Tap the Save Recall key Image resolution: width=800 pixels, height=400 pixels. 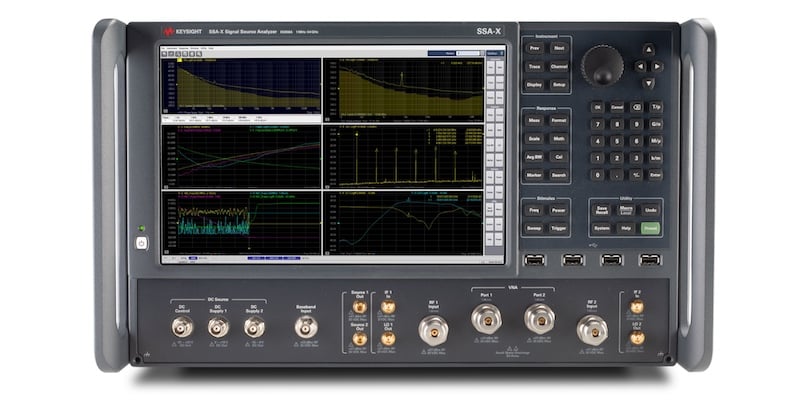pos(602,210)
